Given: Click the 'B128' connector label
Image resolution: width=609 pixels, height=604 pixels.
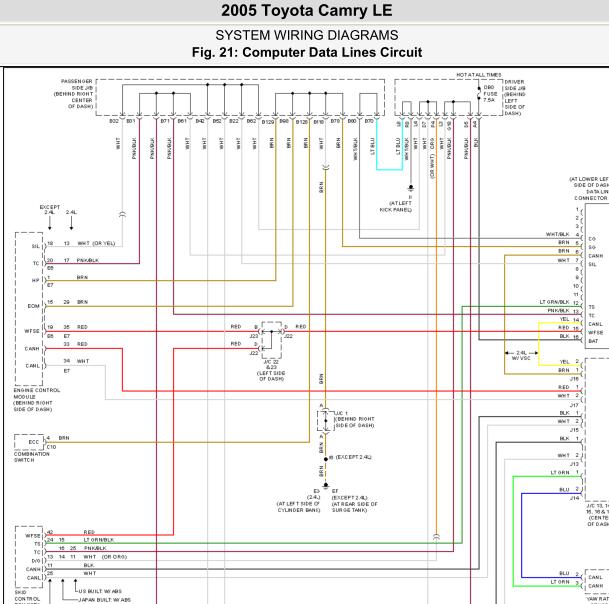Looking at the screenshot, I should [301, 122].
